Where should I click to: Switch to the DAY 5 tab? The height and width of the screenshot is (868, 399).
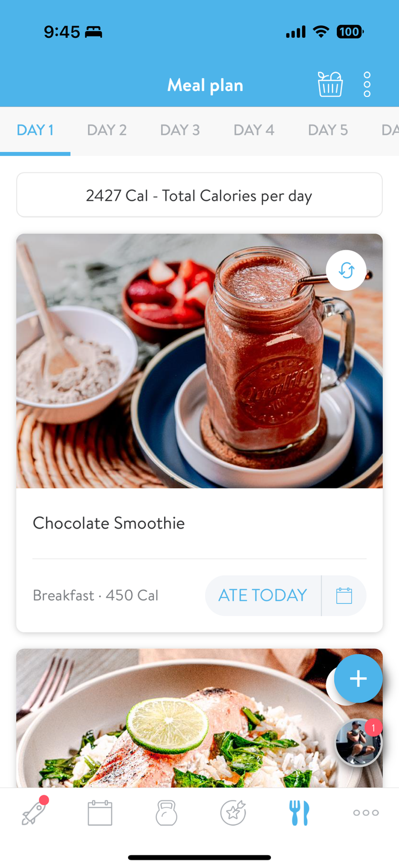[328, 130]
